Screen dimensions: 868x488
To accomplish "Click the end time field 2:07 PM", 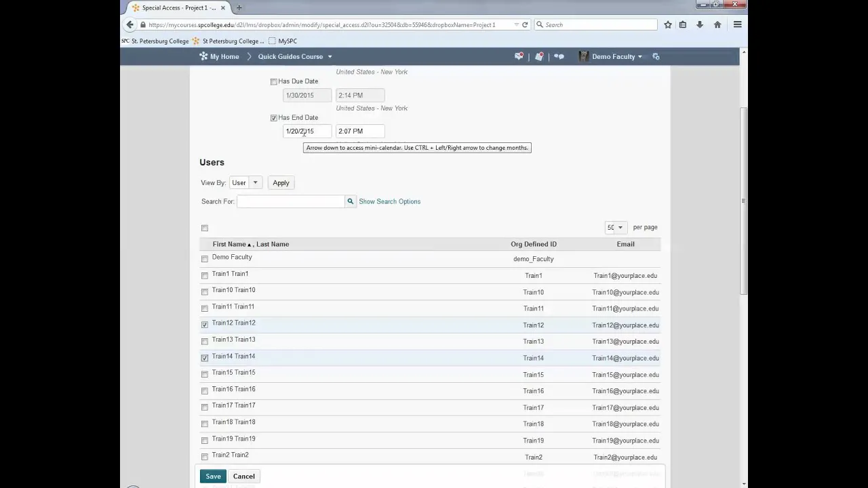I will click(x=360, y=131).
